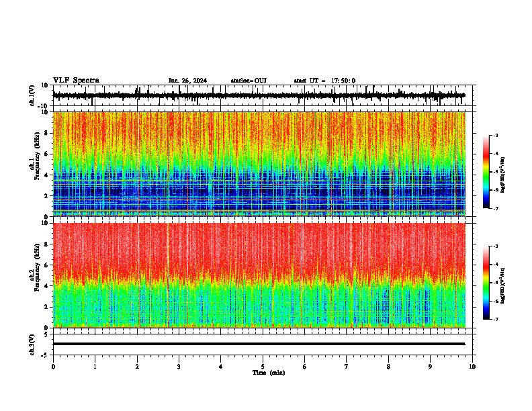Click time axis tick label "3"
Screen dimensions: 532x411
[179, 367]
